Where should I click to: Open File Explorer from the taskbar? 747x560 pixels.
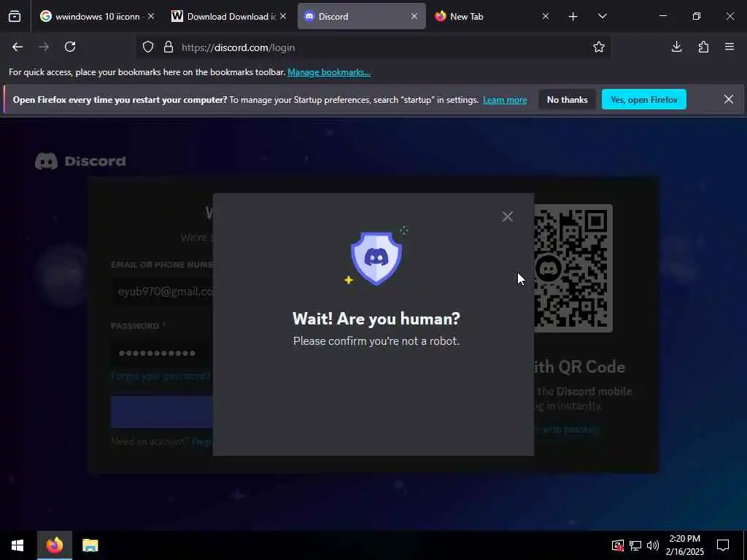click(90, 545)
